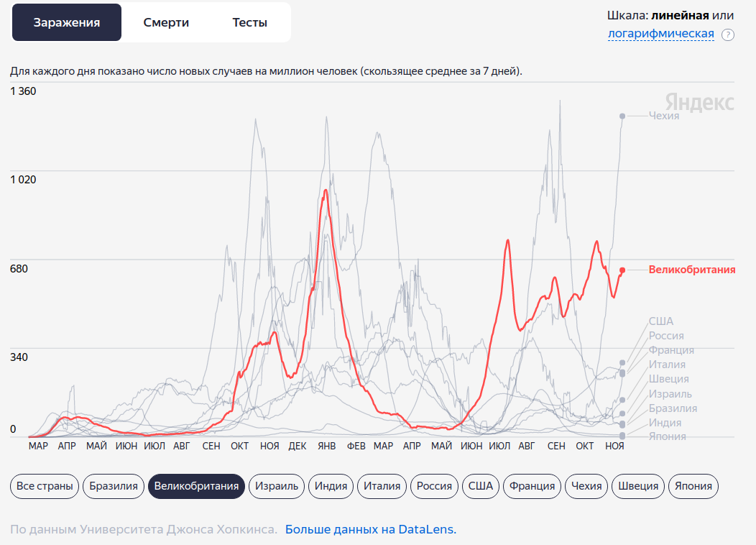Screen dimensions: 756x545
Task: Enable the Израиль country chip
Action: (x=277, y=486)
